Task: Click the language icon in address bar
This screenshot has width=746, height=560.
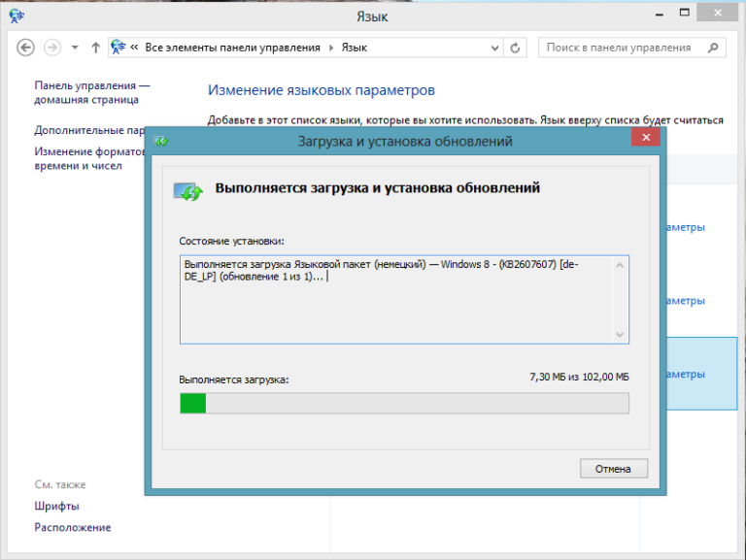Action: [118, 47]
